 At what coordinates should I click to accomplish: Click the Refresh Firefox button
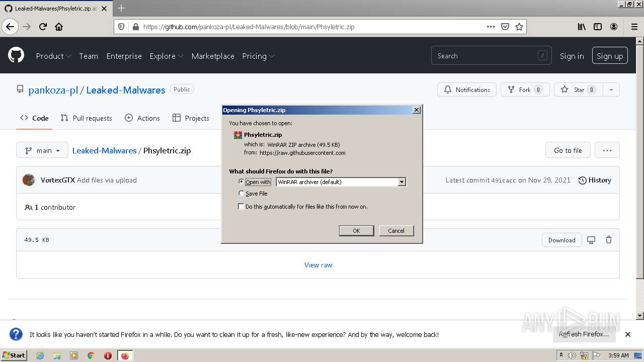pyautogui.click(x=584, y=334)
